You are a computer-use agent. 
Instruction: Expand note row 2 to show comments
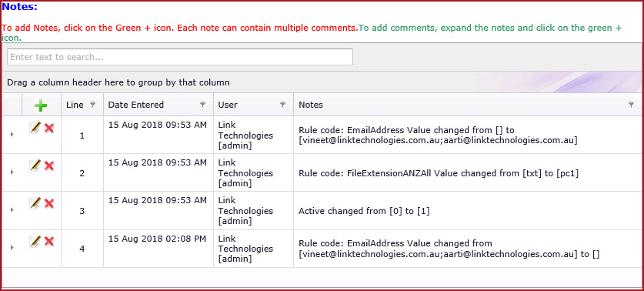click(12, 172)
